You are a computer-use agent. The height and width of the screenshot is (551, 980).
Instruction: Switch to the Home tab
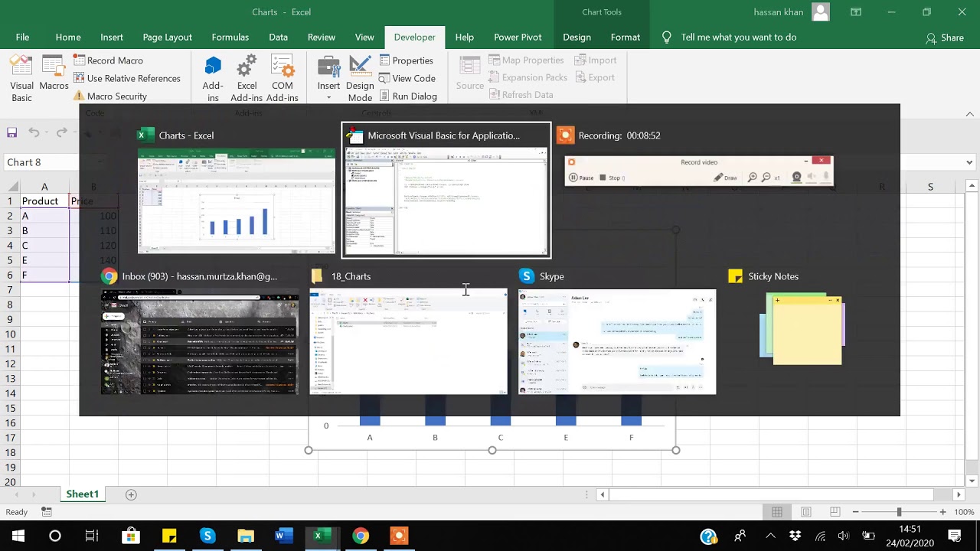click(68, 37)
